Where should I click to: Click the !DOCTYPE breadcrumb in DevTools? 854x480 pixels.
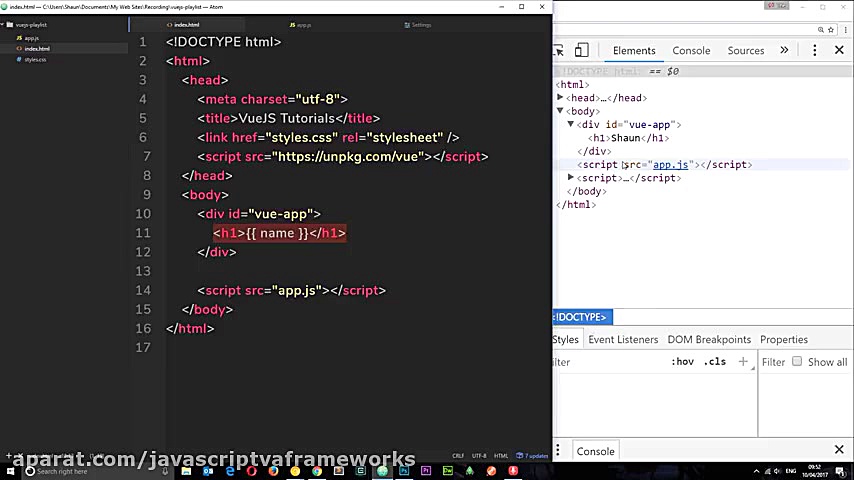pos(581,317)
